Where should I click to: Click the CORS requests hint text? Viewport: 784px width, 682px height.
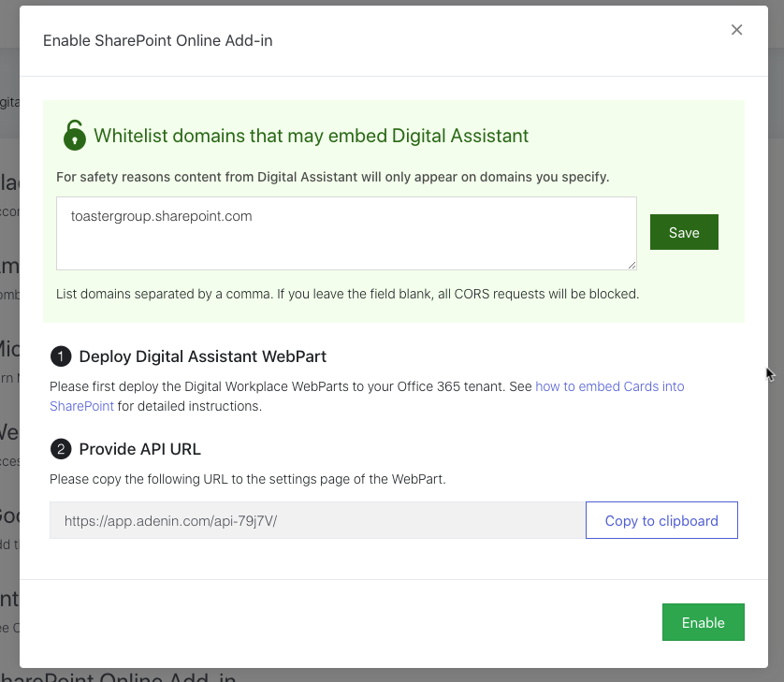click(347, 294)
